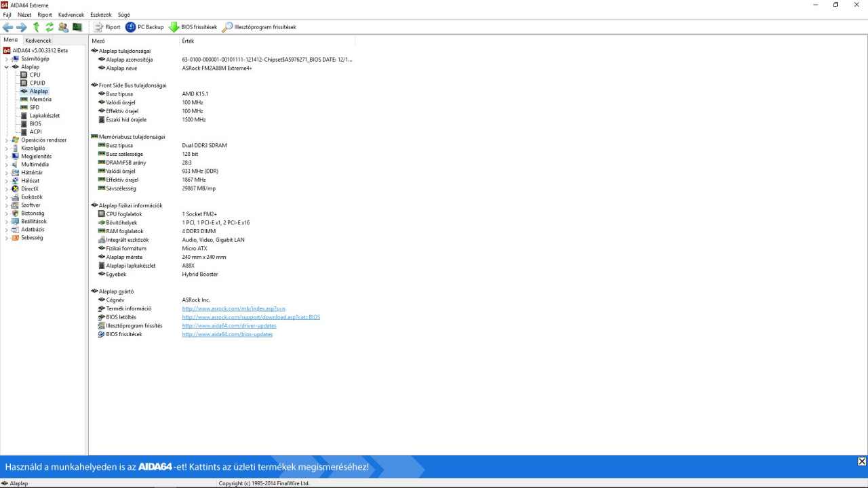Select the CPU foglalatok row
The height and width of the screenshot is (488, 868).
(x=222, y=214)
